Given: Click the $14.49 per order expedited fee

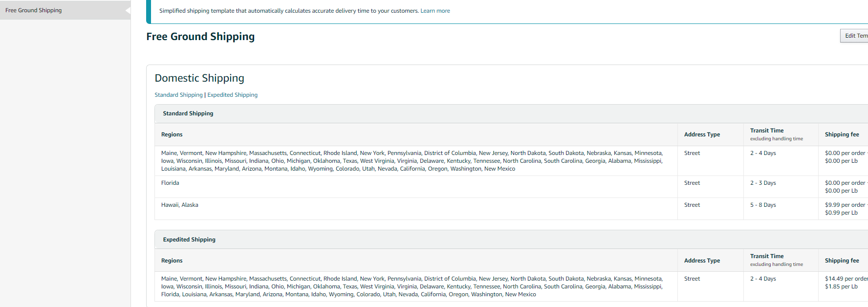Looking at the screenshot, I should tap(846, 279).
